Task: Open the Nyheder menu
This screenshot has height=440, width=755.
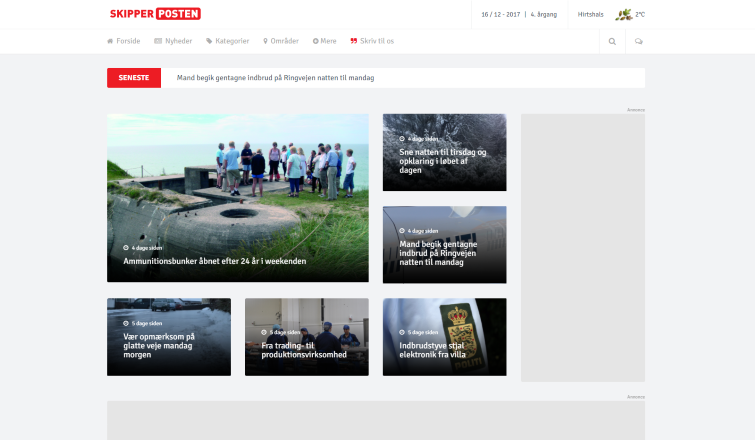Action: 179,41
